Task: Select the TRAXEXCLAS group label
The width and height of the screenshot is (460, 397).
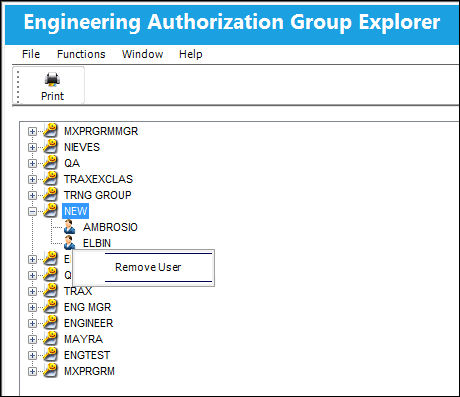Action: (x=98, y=179)
